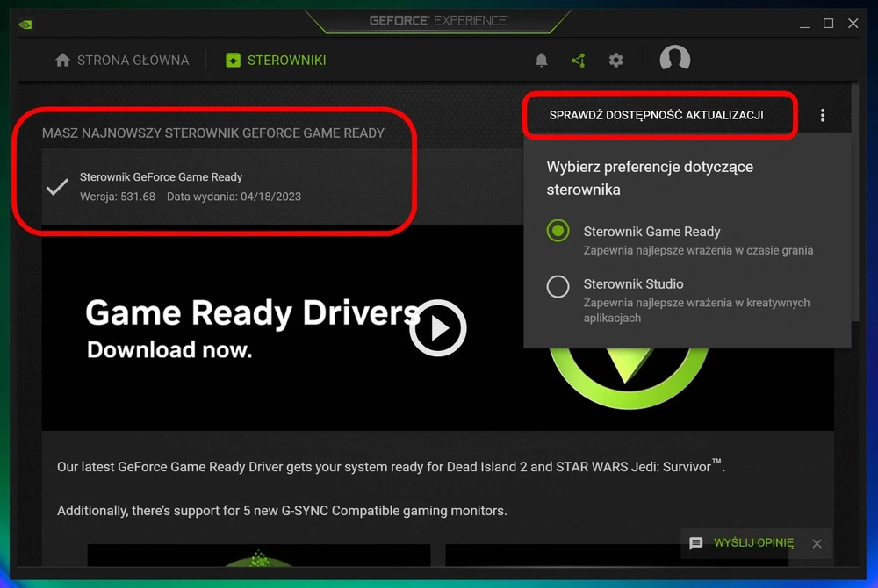Screen dimensions: 878x588
Task: Click the feedback chat bubble icon
Action: pos(696,543)
